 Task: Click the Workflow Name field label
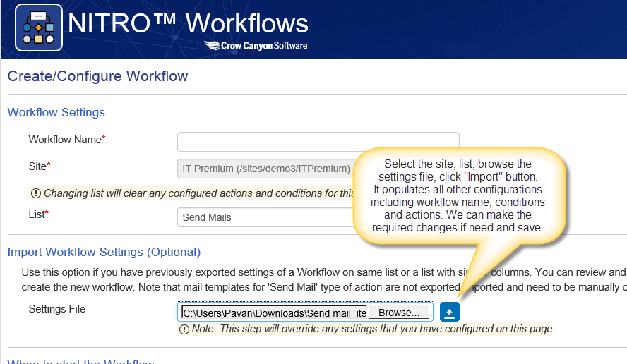67,140
